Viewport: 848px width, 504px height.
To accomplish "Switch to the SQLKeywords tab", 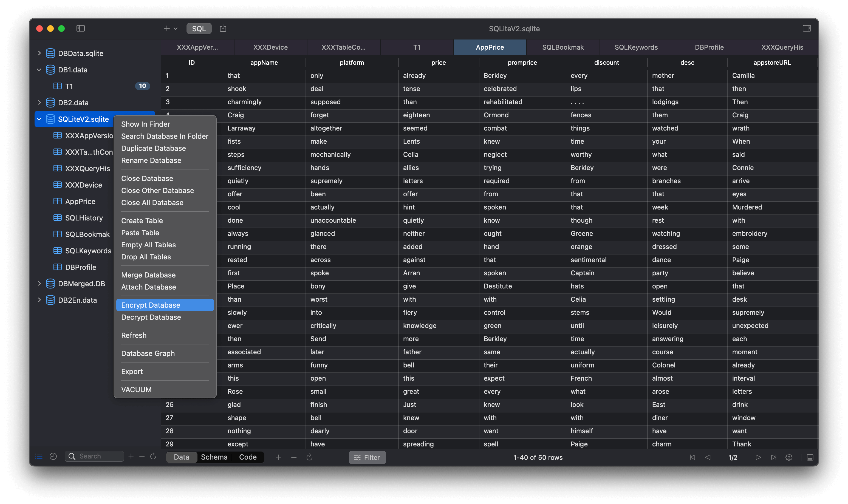I will point(636,47).
